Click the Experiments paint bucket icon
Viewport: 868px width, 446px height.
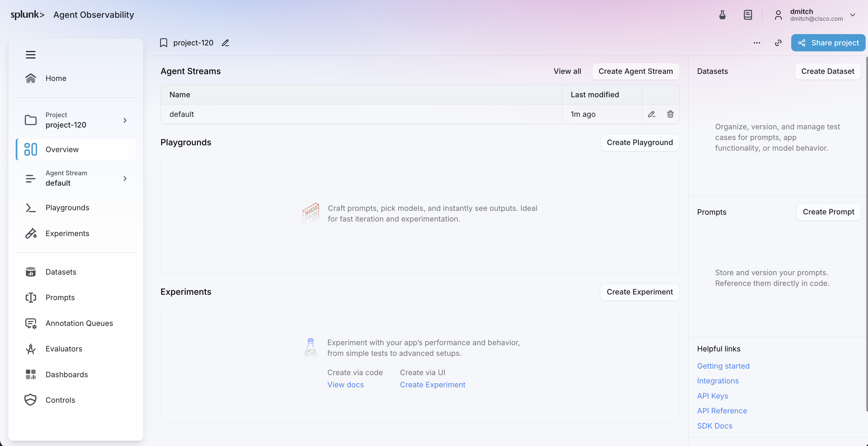point(31,233)
